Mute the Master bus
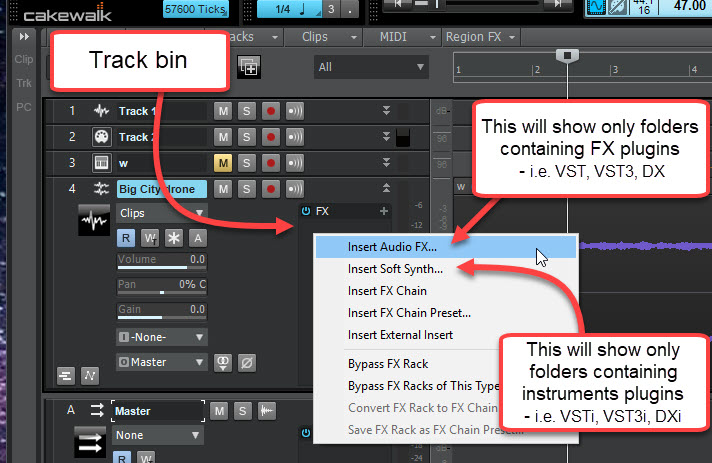The image size is (712, 463). [x=219, y=411]
